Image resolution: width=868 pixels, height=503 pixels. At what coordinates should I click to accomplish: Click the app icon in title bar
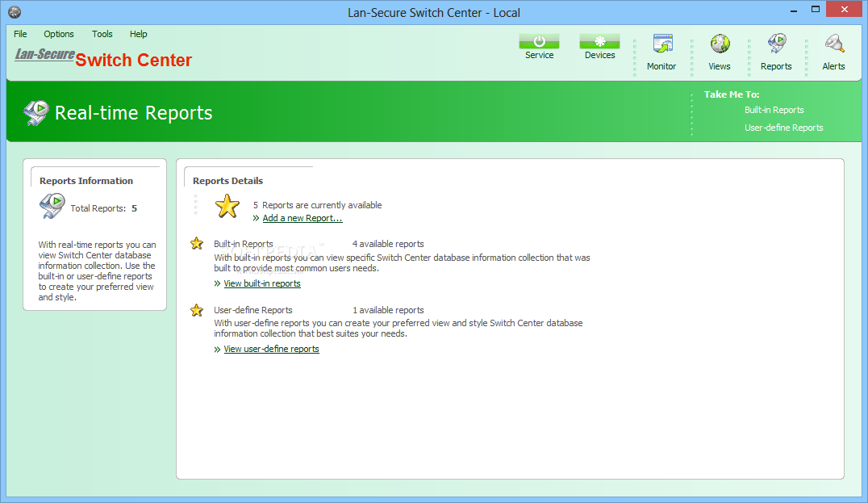tap(15, 11)
